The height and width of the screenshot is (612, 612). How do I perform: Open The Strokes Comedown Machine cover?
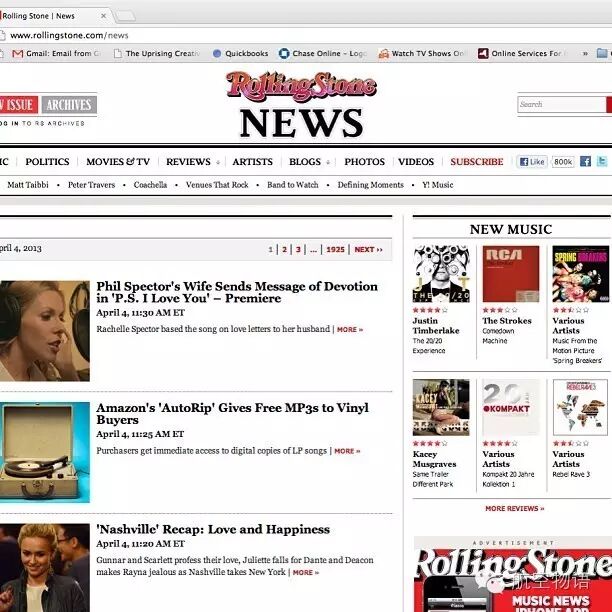[511, 274]
